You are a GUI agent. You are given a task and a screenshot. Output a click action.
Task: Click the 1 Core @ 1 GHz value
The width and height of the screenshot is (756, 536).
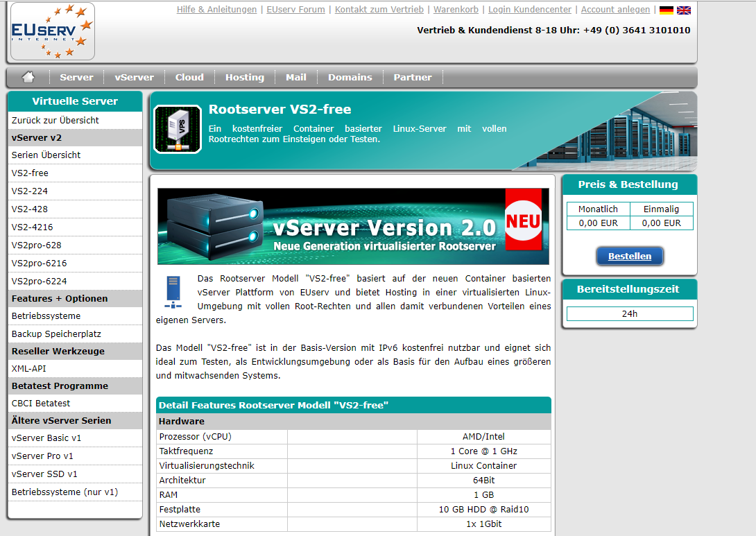pyautogui.click(x=483, y=451)
